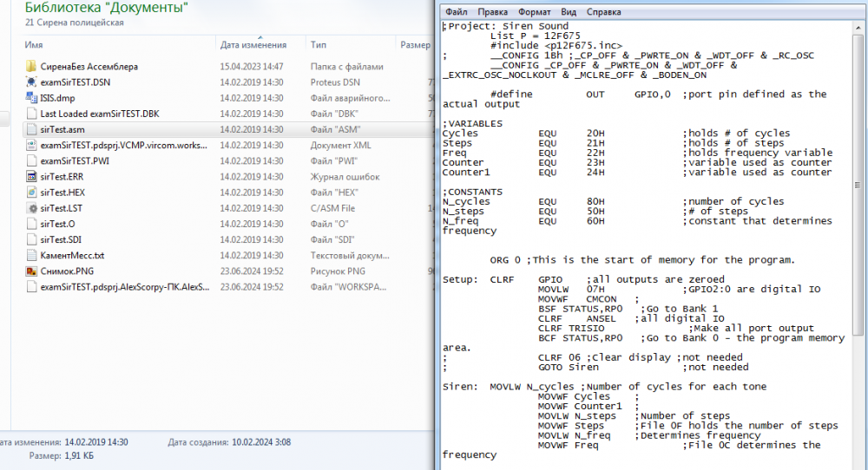Place cursor on ';VARIABLES' comment line
This screenshot has height=470, width=868.
coord(472,123)
